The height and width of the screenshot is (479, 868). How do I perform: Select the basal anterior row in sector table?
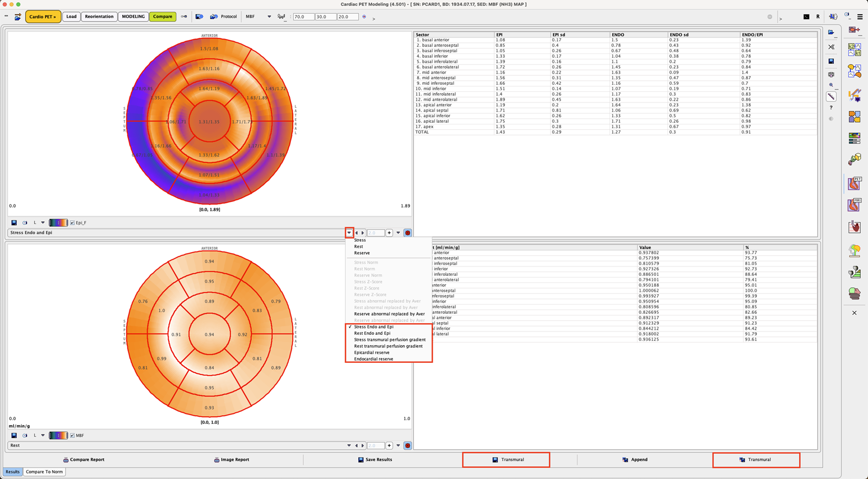click(616, 40)
